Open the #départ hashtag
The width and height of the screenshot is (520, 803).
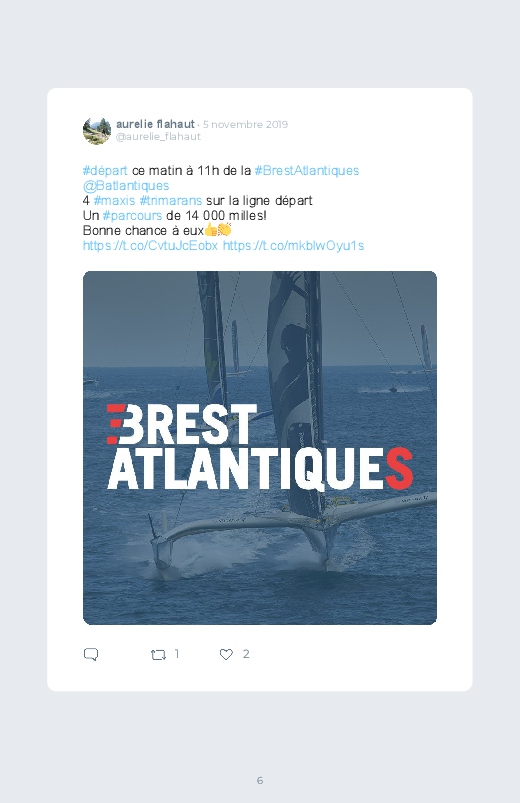[x=105, y=171]
